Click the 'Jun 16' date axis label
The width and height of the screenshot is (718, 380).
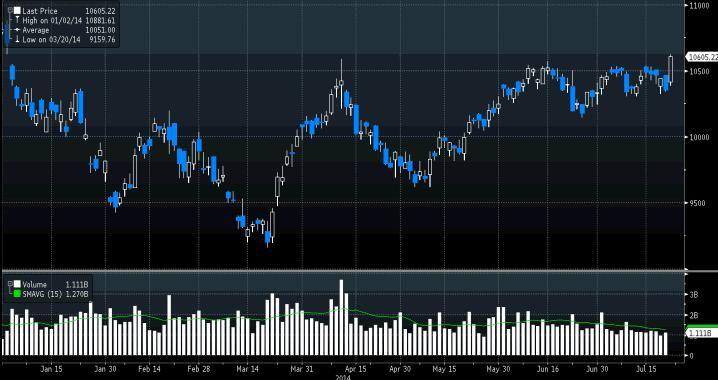pyautogui.click(x=548, y=369)
